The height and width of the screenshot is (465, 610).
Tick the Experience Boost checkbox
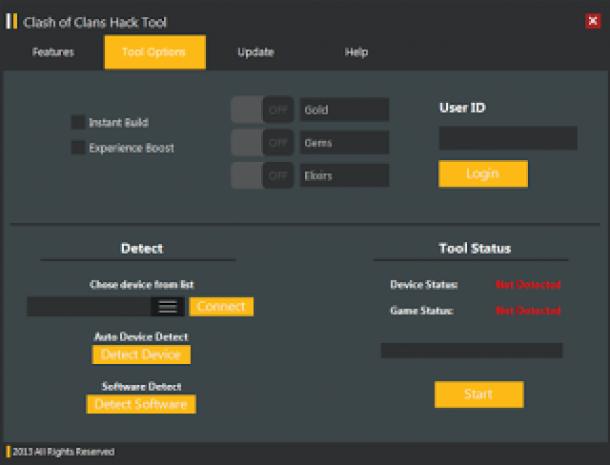(x=77, y=148)
